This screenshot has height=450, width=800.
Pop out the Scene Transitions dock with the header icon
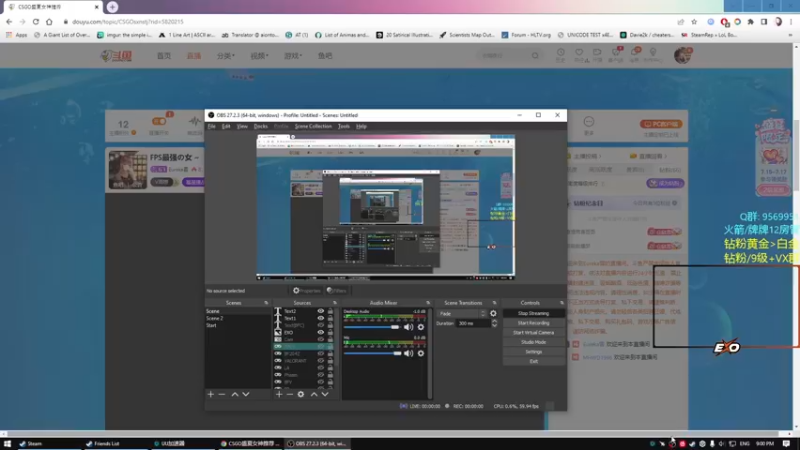(x=494, y=303)
